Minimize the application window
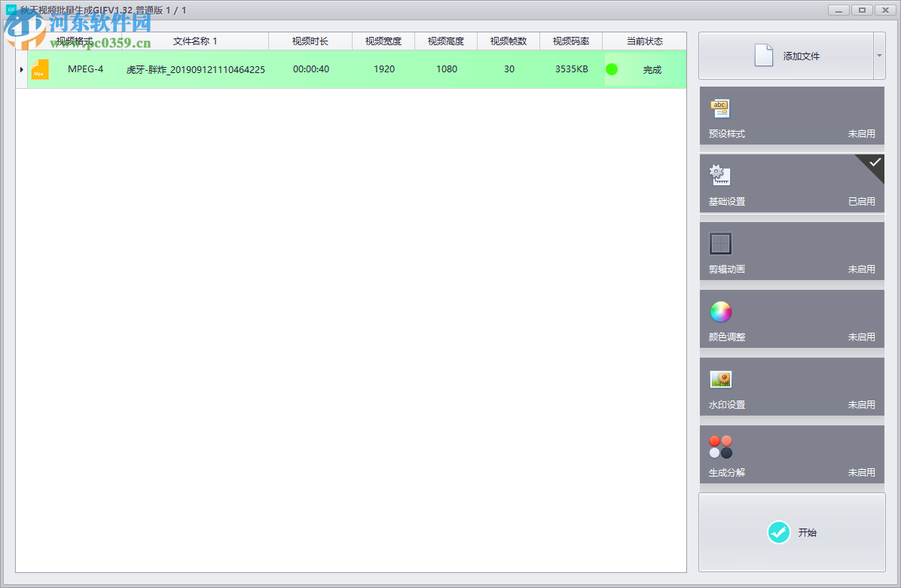 tap(839, 11)
